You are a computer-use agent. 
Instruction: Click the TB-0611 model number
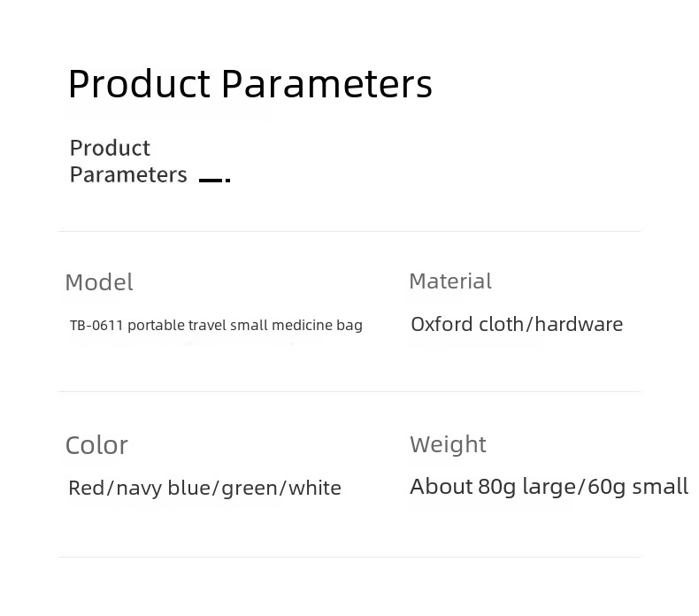click(x=96, y=325)
